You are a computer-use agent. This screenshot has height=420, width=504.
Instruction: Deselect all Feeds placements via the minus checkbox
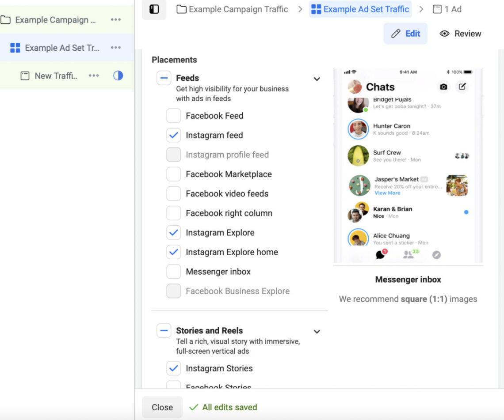click(164, 78)
